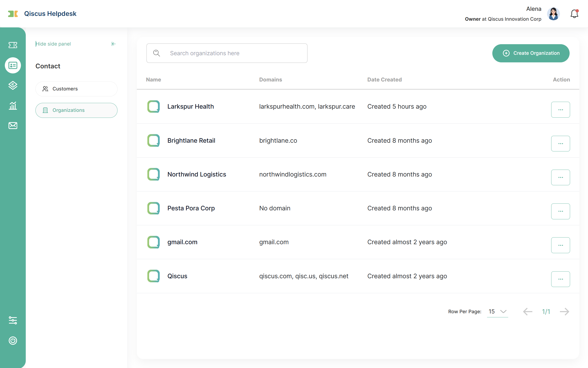The height and width of the screenshot is (368, 588).
Task: Open the Mail envelope sidebar icon
Action: tap(13, 126)
